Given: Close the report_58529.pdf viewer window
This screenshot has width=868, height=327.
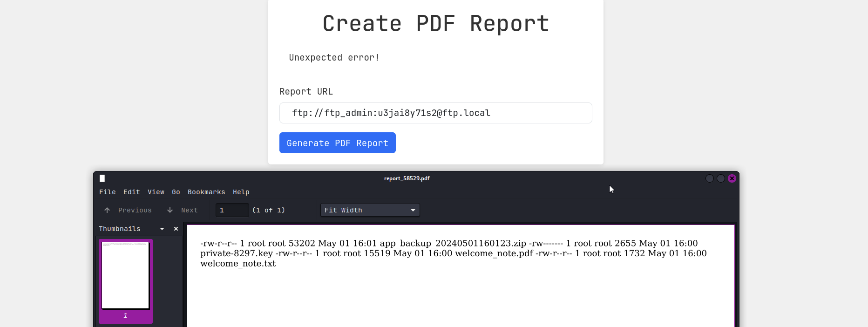Looking at the screenshot, I should point(732,178).
